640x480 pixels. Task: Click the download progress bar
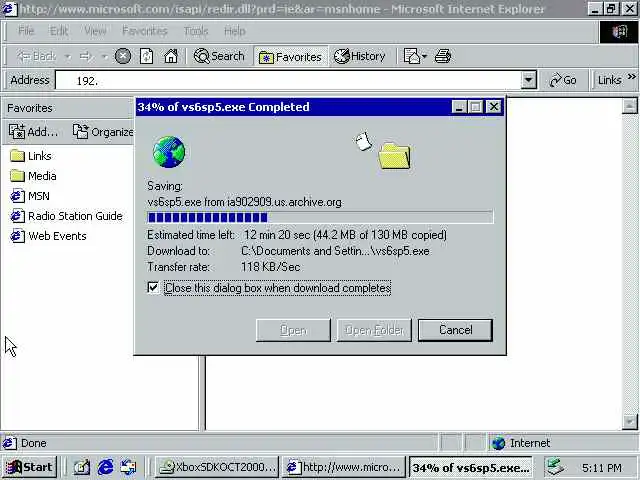coord(320,217)
